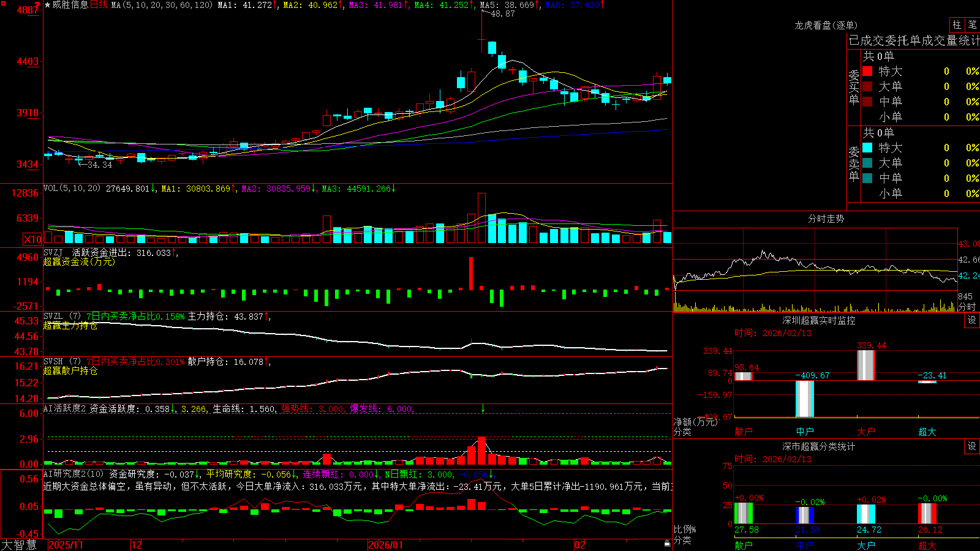Click the 大户 bar valued 339.44
The width and height of the screenshot is (980, 551).
coord(866,365)
